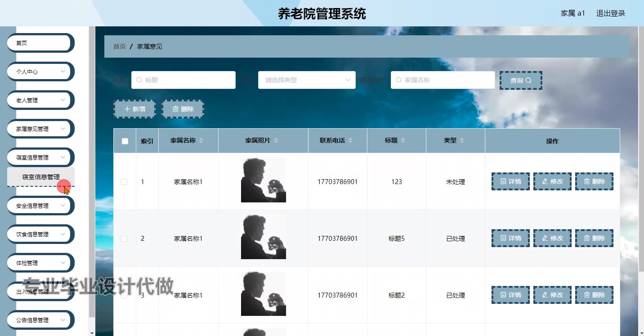This screenshot has width=644, height=336.
Task: Focus the 标题 search input field
Action: pos(183,80)
